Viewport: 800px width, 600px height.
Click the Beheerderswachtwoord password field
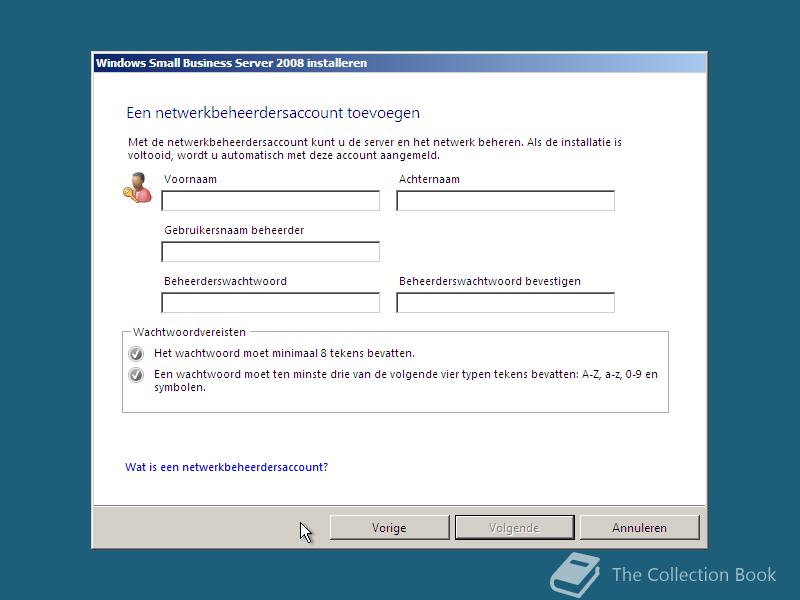tap(270, 303)
